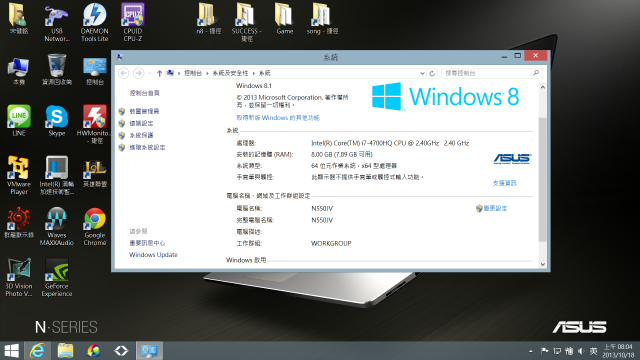Image resolution: width=640 pixels, height=360 pixels.
Task: Open Remote settings in left pane
Action: (141, 123)
